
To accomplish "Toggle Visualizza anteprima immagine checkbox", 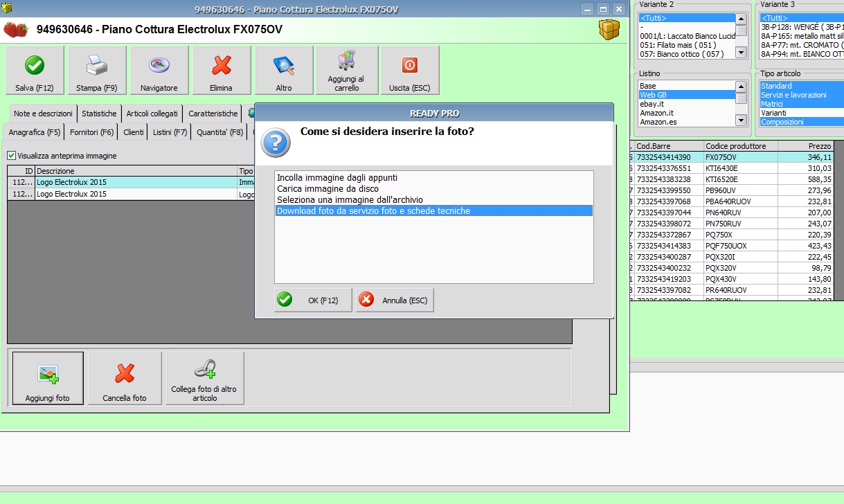I will tap(11, 156).
